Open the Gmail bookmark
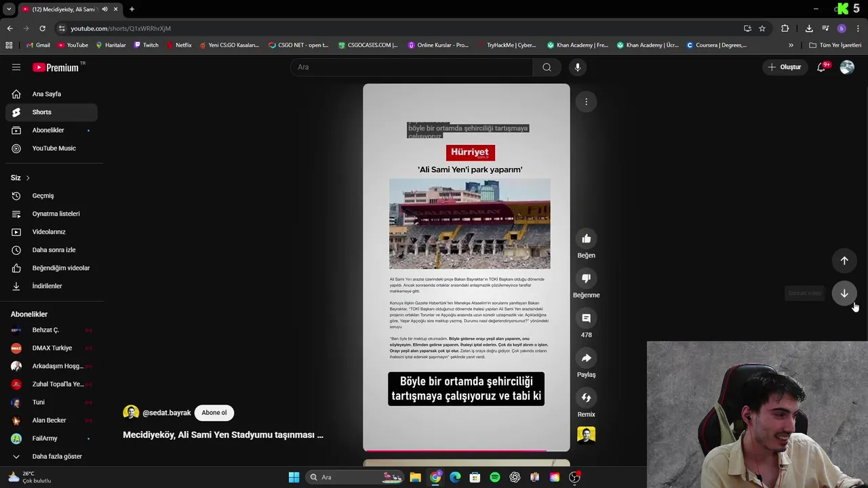 point(38,45)
